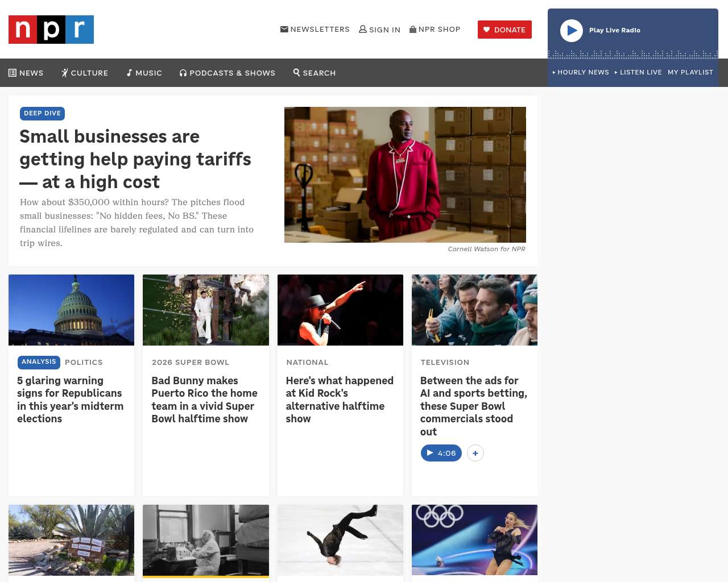Click the Search magnifier icon

click(x=296, y=72)
